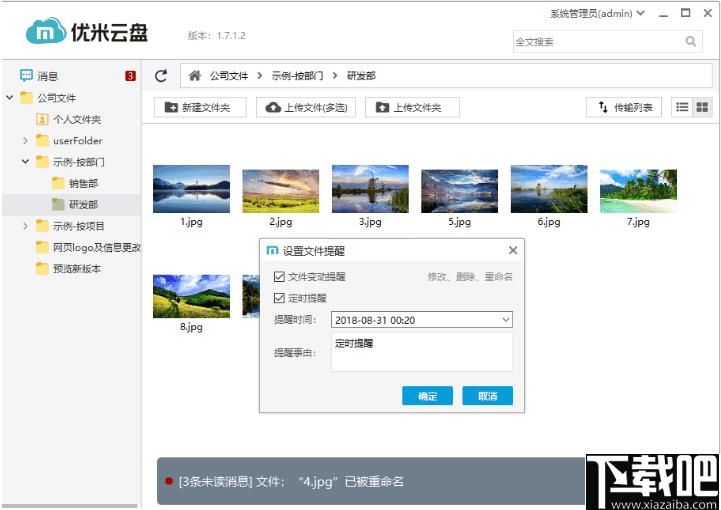The image size is (721, 510).
Task: Close the 设置文件提醒 dialog
Action: pyautogui.click(x=513, y=250)
